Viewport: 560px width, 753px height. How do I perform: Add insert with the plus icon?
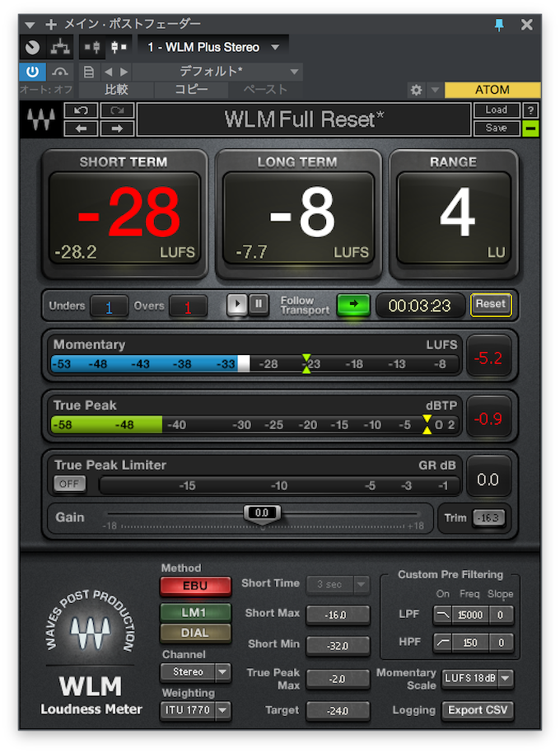51,24
